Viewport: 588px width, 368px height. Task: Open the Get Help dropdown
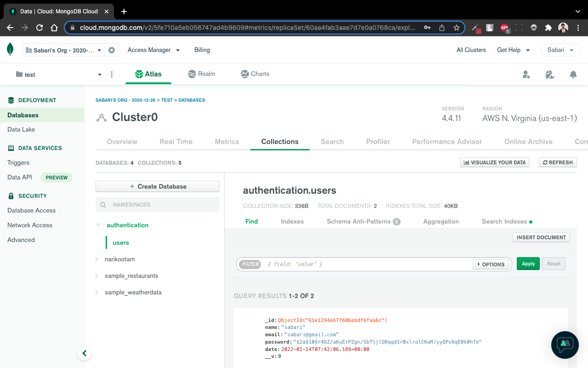point(513,50)
